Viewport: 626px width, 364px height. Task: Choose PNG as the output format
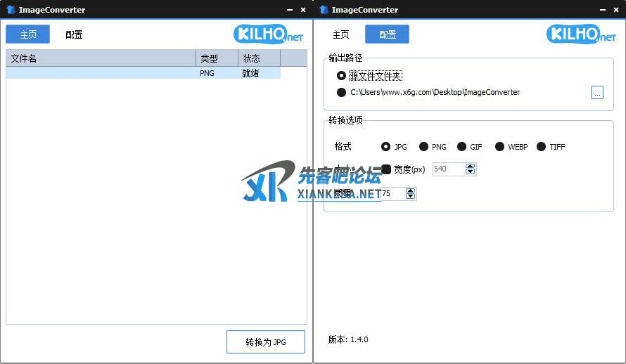pyautogui.click(x=424, y=147)
